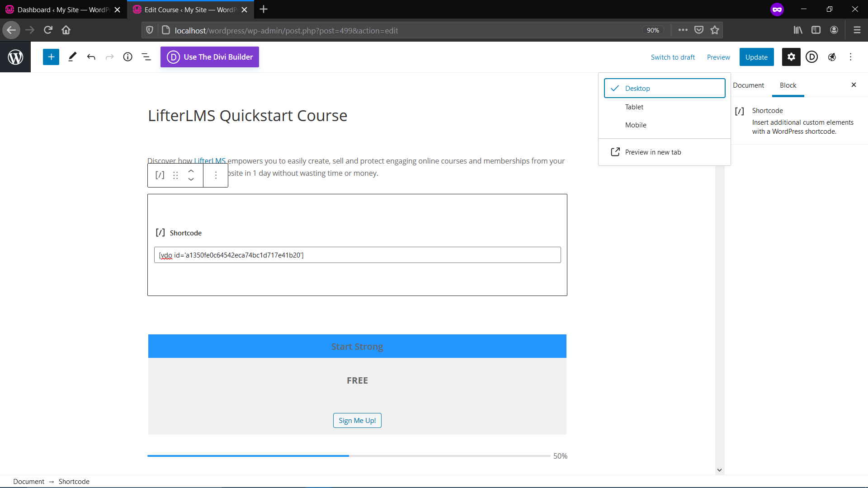The height and width of the screenshot is (488, 868).
Task: Toggle the Preview dropdown
Action: coord(718,57)
